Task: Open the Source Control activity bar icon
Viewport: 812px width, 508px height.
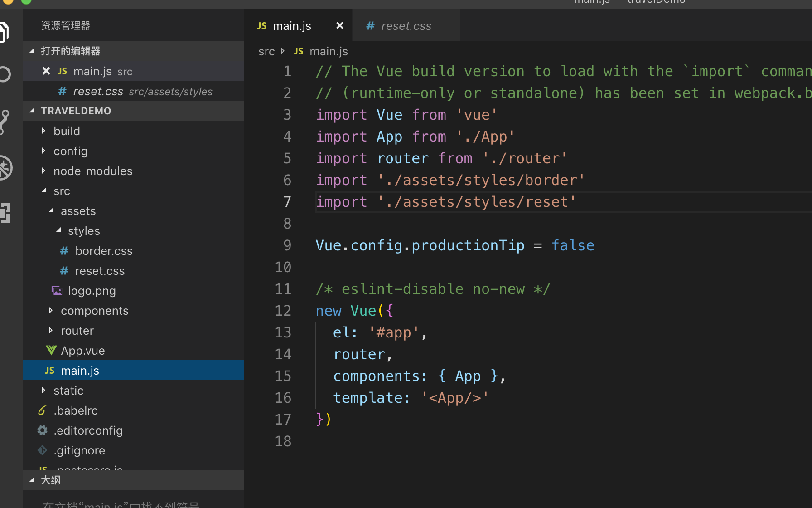Action: (x=4, y=122)
